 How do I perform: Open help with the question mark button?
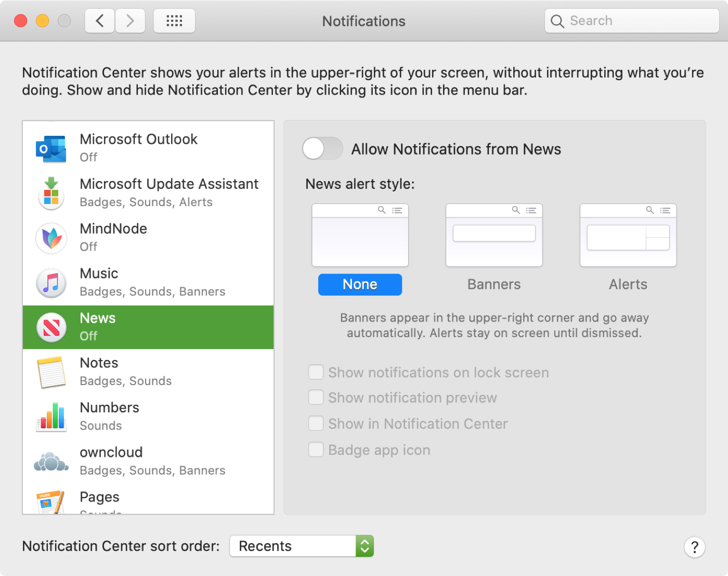(x=695, y=547)
